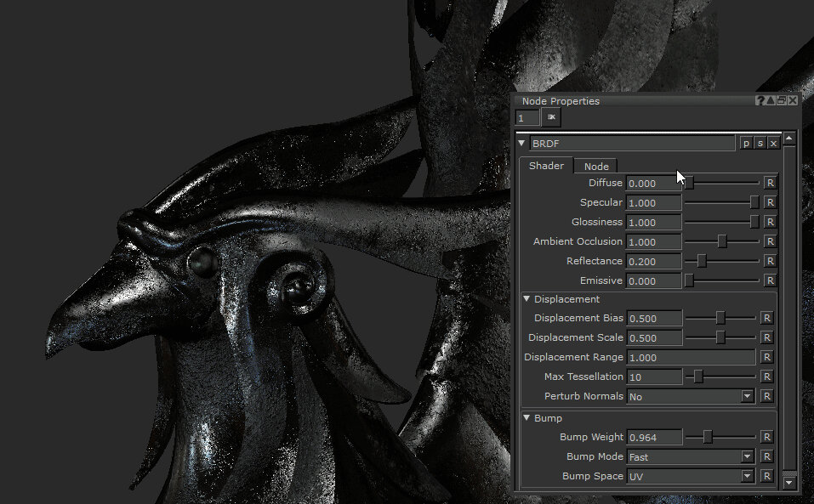The width and height of the screenshot is (814, 504).
Task: Open the Node Properties help icon
Action: 760,100
